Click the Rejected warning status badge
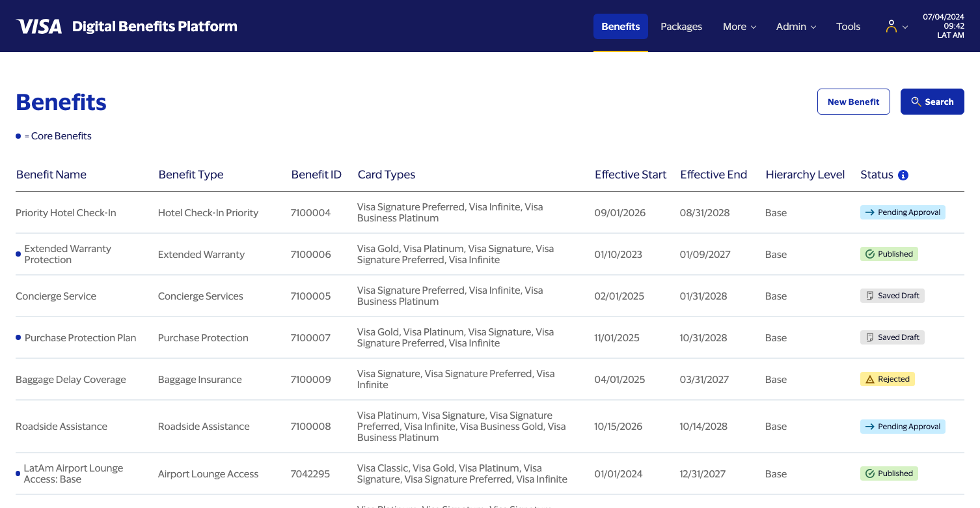Image resolution: width=980 pixels, height=508 pixels. click(x=887, y=379)
